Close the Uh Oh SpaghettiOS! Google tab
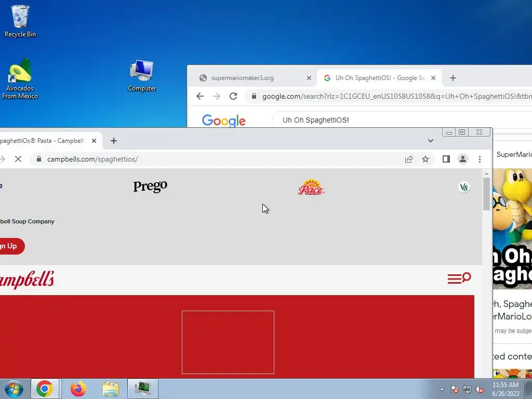This screenshot has width=532, height=399. point(433,78)
